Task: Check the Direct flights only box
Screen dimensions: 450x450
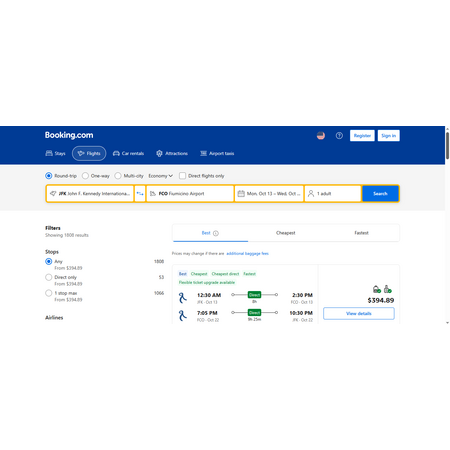Action: (182, 176)
